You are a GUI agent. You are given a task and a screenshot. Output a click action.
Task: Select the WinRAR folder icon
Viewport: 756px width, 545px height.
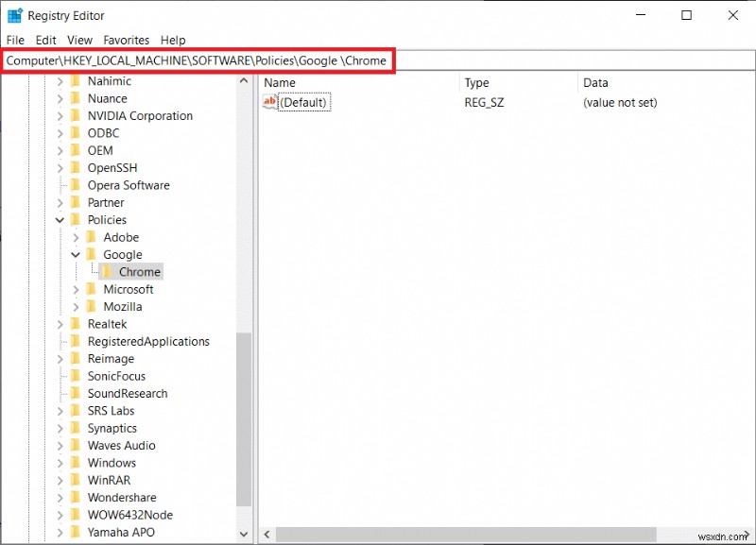point(77,480)
